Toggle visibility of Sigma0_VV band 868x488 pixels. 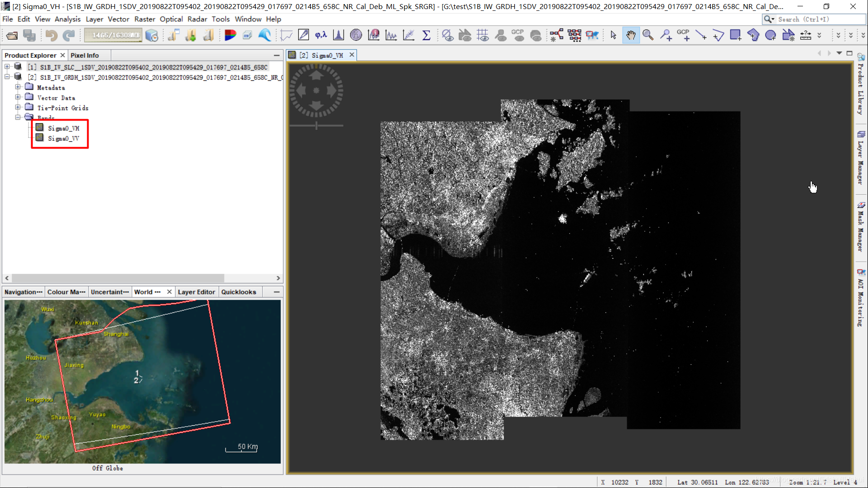click(40, 138)
